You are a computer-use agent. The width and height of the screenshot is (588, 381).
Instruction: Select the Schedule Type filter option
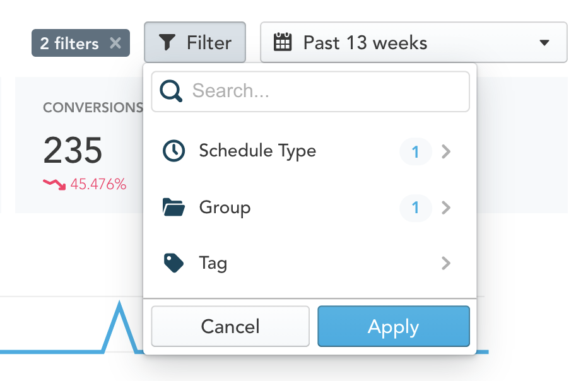310,151
